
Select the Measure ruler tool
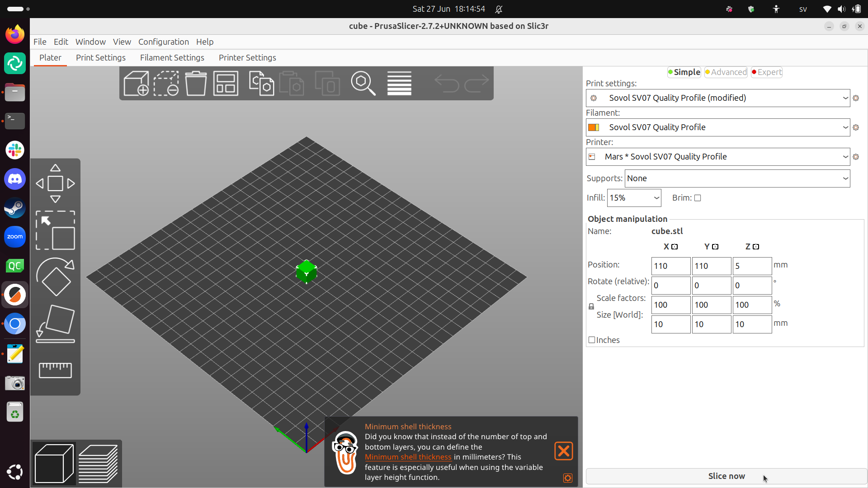(55, 370)
